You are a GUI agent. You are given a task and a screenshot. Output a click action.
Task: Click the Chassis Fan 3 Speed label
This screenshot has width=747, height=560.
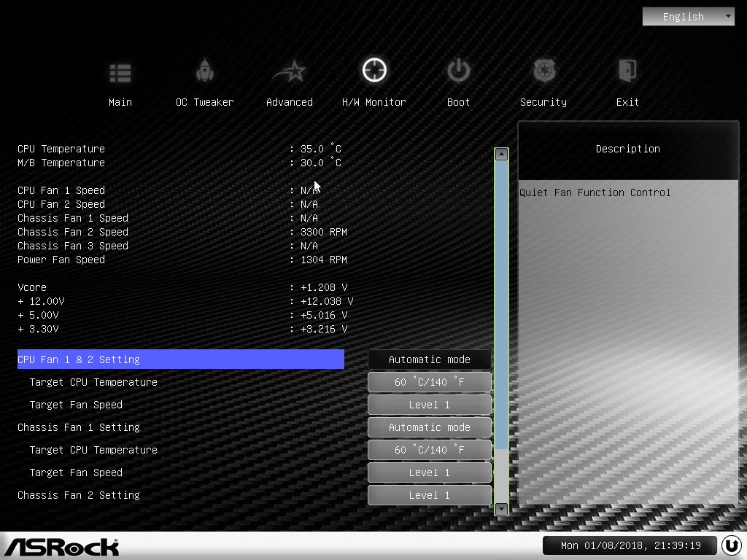coord(73,246)
